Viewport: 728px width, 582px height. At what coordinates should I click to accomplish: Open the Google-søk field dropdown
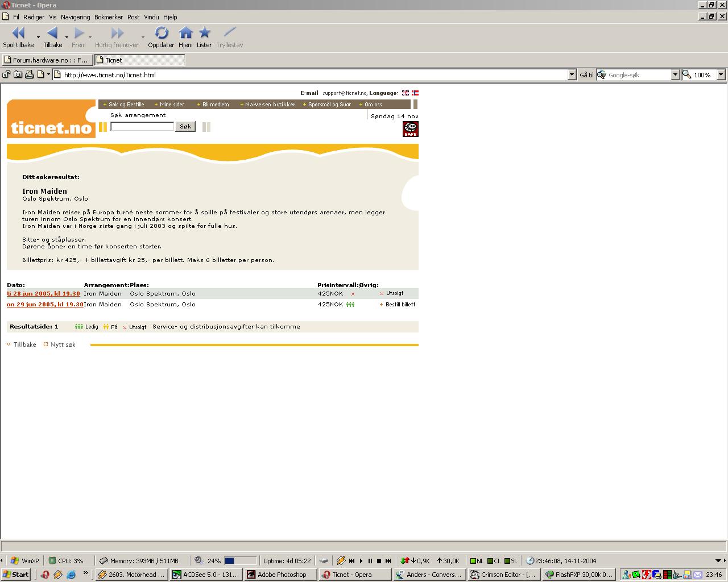[x=675, y=74]
